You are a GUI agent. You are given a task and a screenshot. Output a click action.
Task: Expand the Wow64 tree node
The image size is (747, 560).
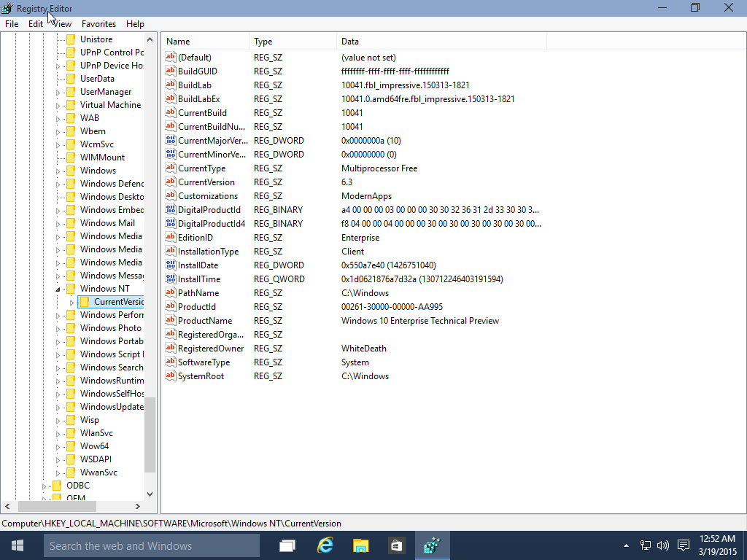(x=58, y=447)
